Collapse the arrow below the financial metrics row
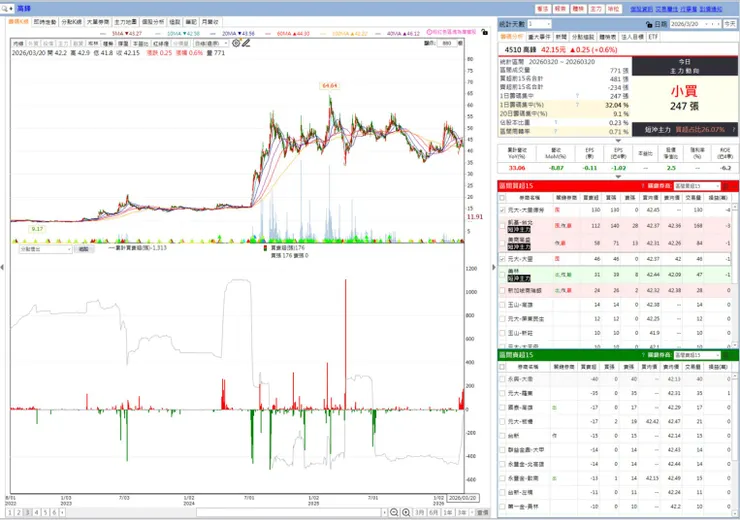This screenshot has width=740, height=520. [x=618, y=177]
